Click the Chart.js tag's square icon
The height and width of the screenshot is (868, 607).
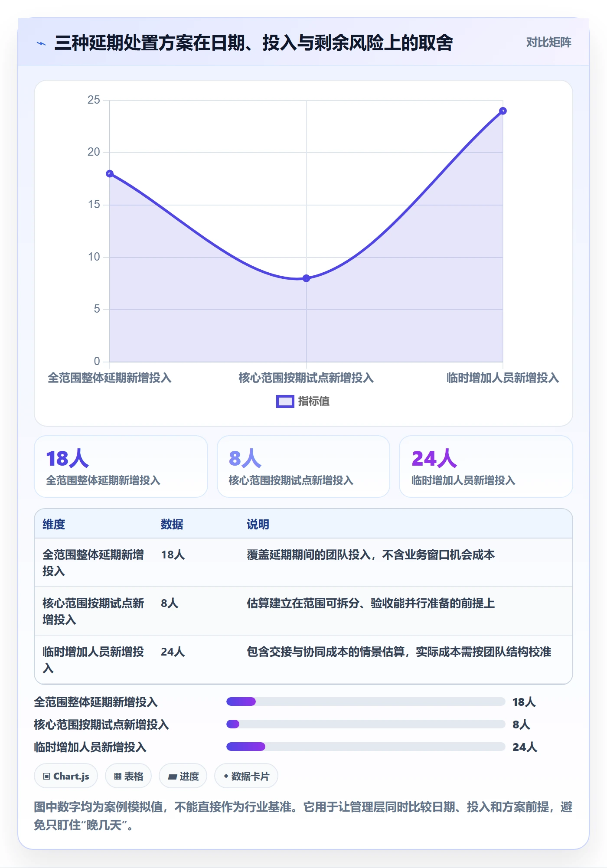47,777
